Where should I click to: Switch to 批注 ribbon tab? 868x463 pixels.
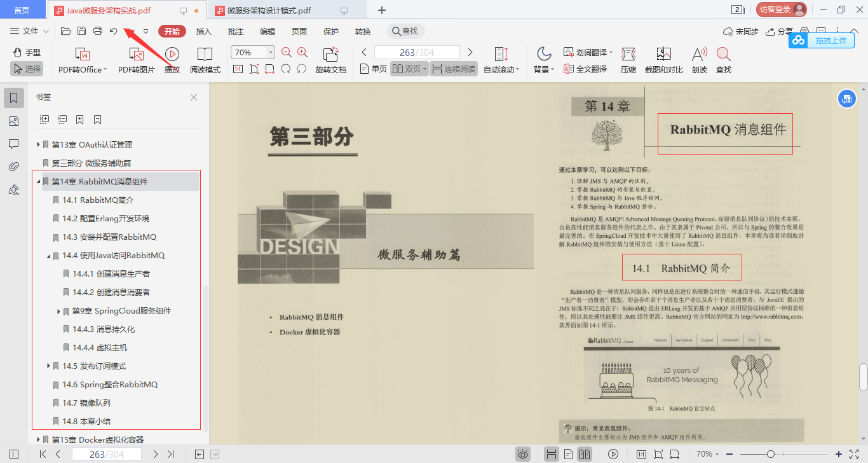coord(236,31)
